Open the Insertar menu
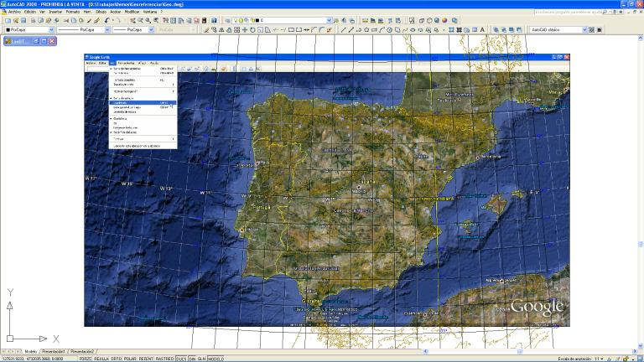Screen dimensions: 644x362 coord(55,12)
